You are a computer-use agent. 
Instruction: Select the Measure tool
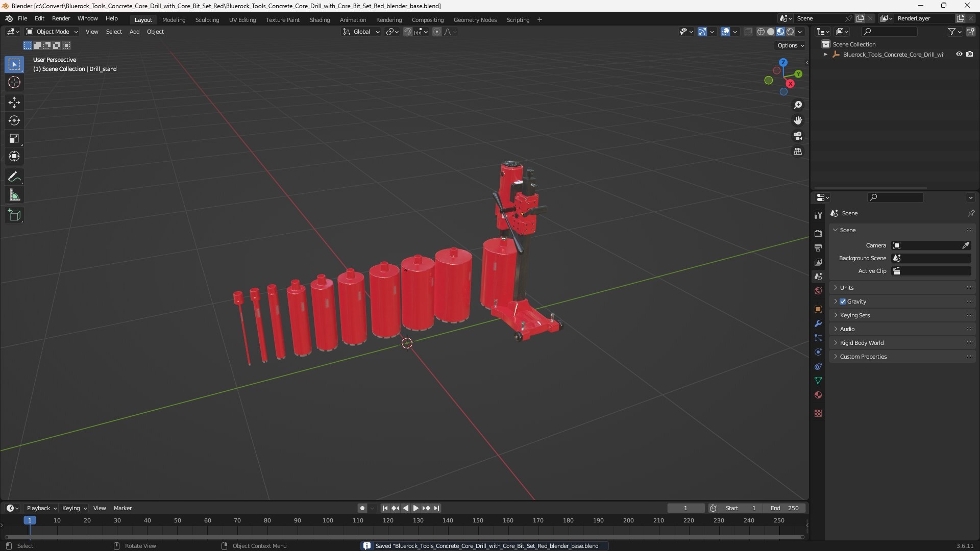[14, 195]
